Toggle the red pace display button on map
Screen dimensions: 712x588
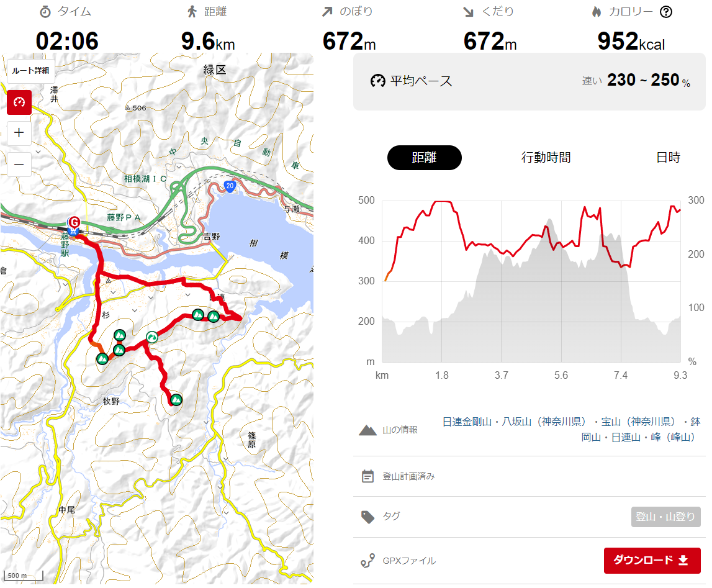point(19,102)
